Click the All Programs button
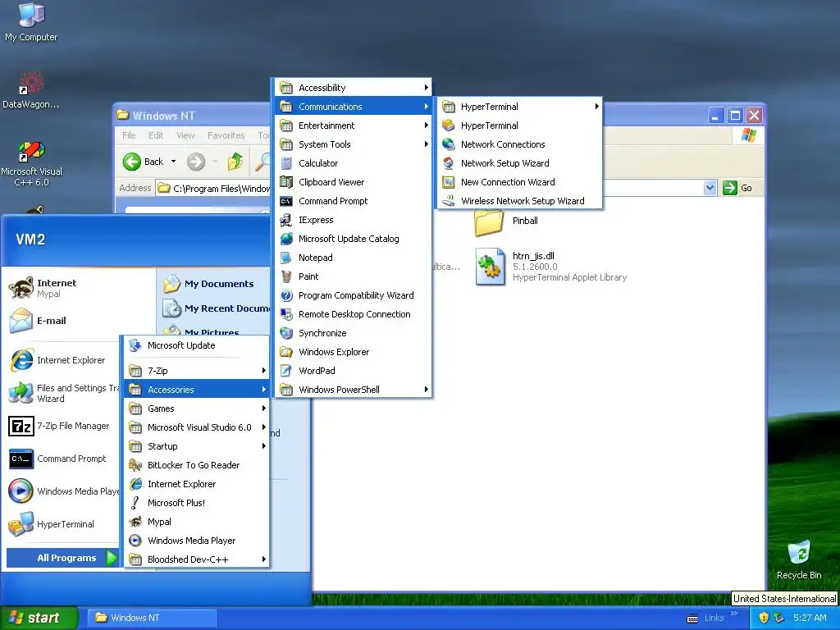Image resolution: width=840 pixels, height=630 pixels. (x=62, y=558)
